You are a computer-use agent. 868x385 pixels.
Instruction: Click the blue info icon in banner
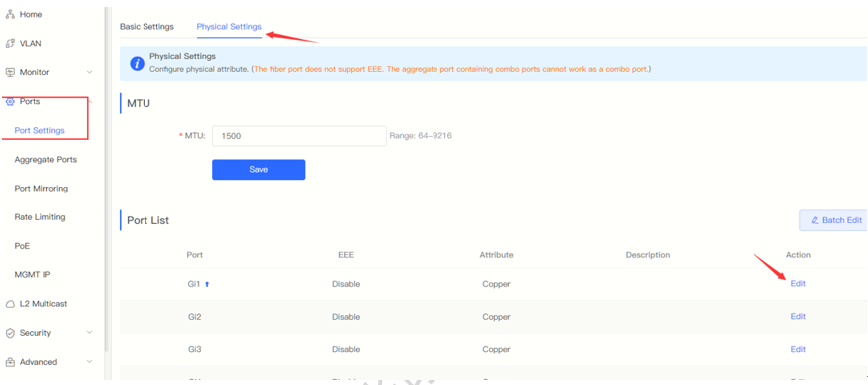137,63
